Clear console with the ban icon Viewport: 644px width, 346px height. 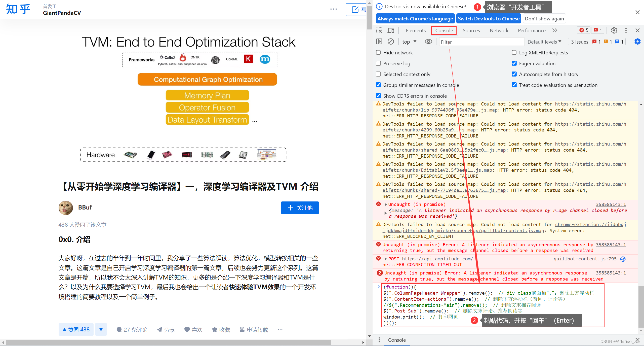pos(391,42)
